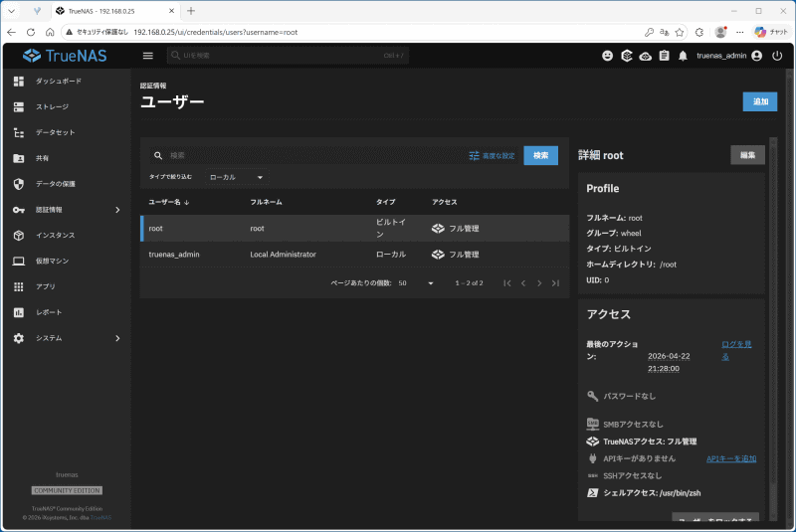
Task: Click the TrueNAS status cube icon in top bar
Action: [627, 56]
